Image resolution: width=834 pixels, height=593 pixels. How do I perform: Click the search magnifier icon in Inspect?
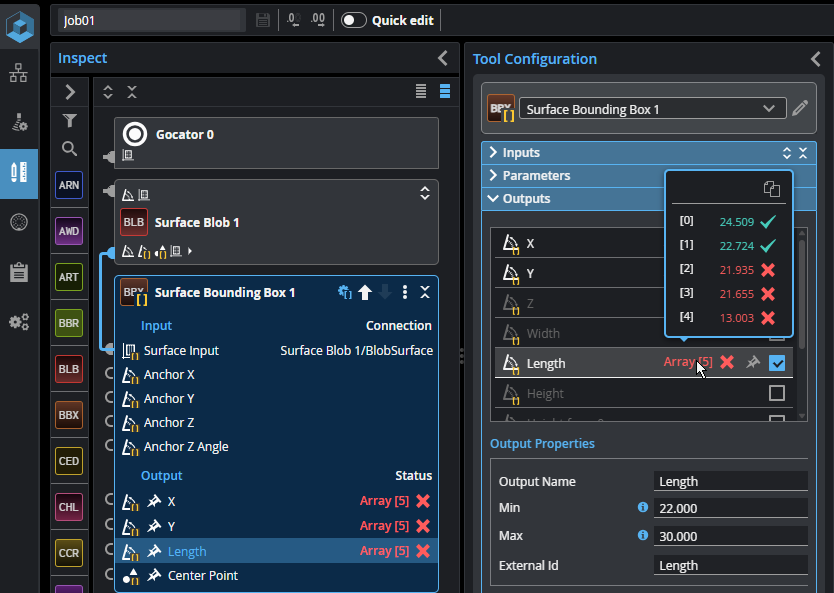click(69, 149)
